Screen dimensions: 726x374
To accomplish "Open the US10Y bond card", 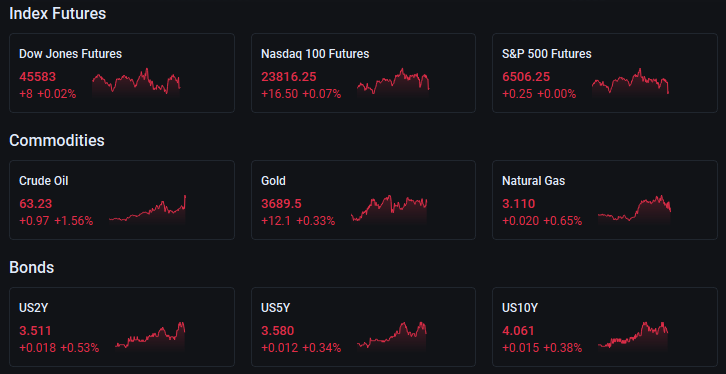I will 605,327.
